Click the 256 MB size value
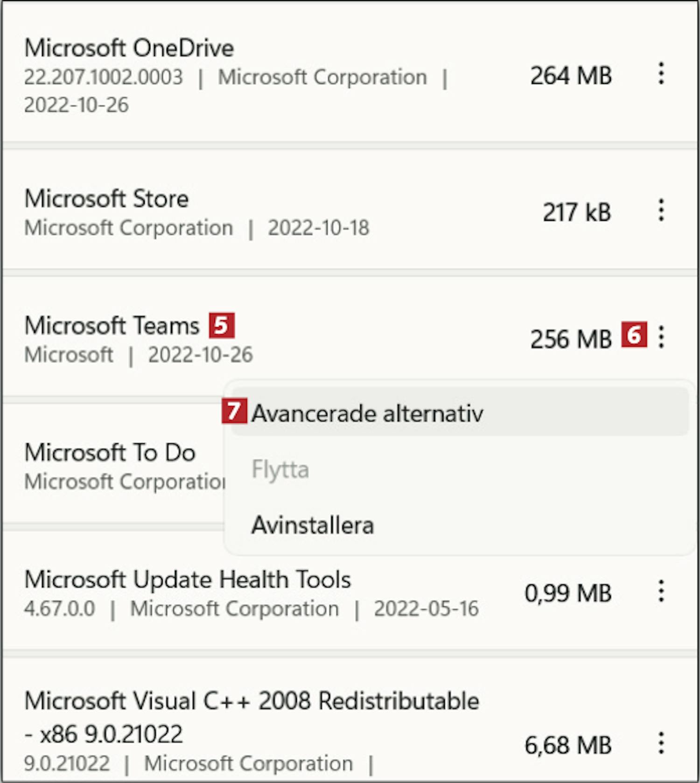This screenshot has height=783, width=700. click(x=571, y=339)
